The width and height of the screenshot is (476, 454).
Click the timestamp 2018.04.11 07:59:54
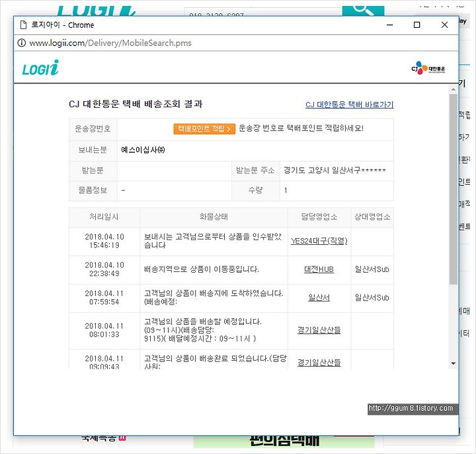[x=104, y=298]
